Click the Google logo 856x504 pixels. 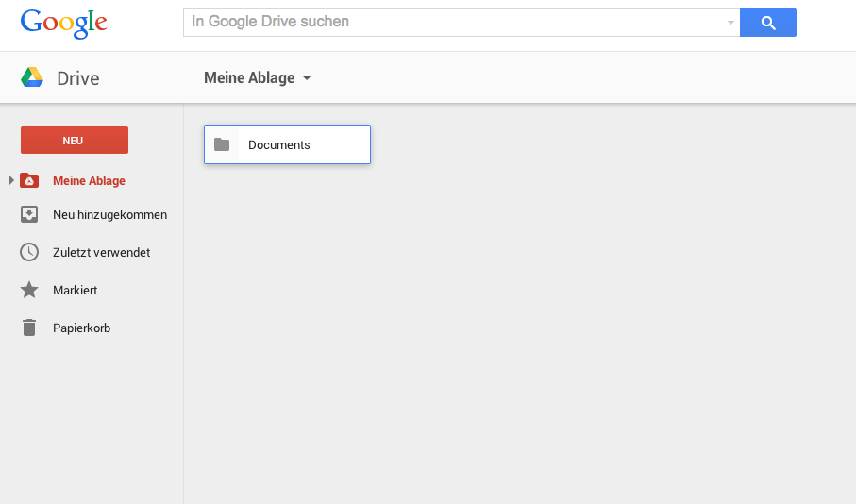tap(64, 24)
